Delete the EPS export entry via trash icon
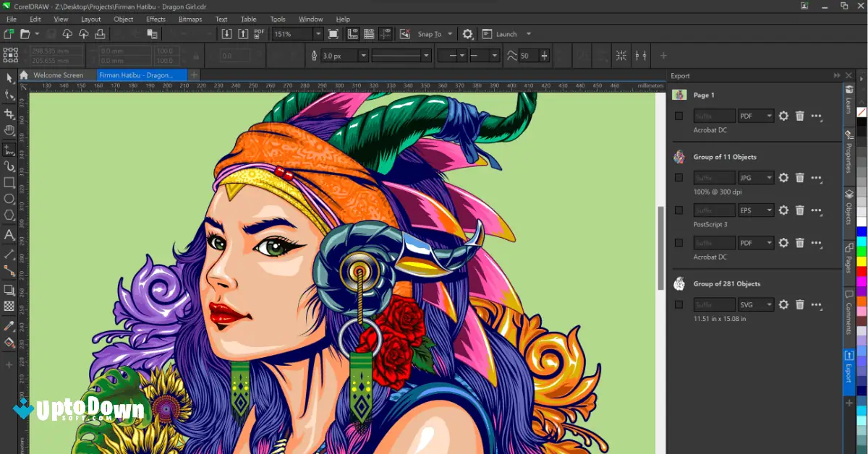Image resolution: width=868 pixels, height=454 pixels. point(799,210)
